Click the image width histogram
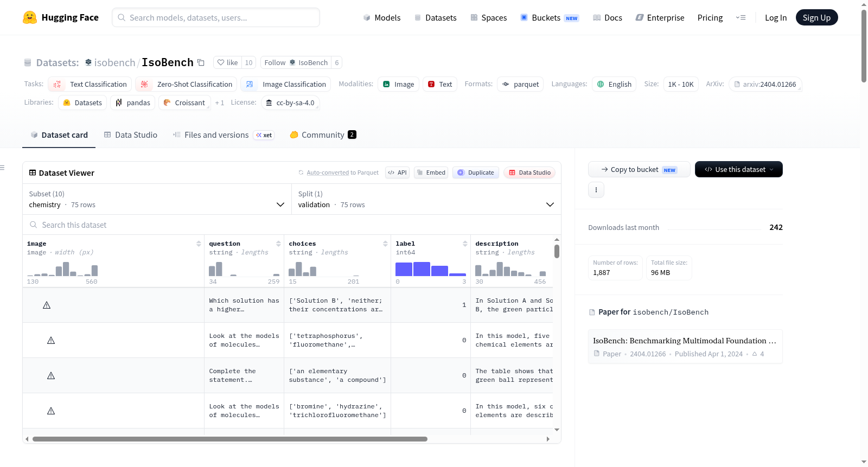 click(62, 268)
